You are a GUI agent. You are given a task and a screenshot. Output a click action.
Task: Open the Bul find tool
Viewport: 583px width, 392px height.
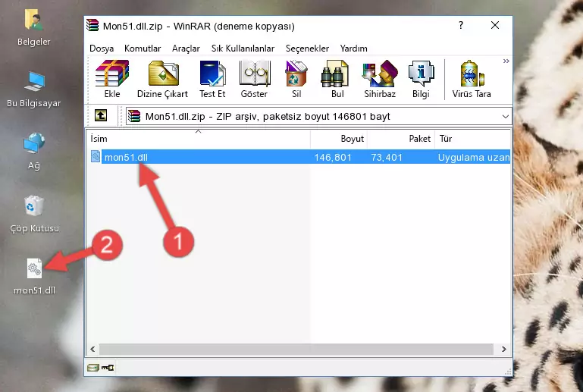337,79
